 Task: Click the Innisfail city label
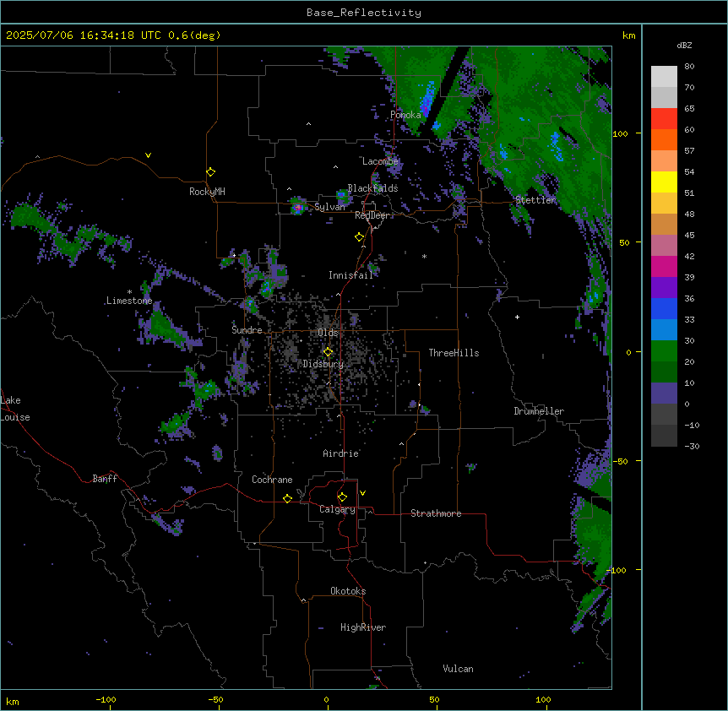350,275
